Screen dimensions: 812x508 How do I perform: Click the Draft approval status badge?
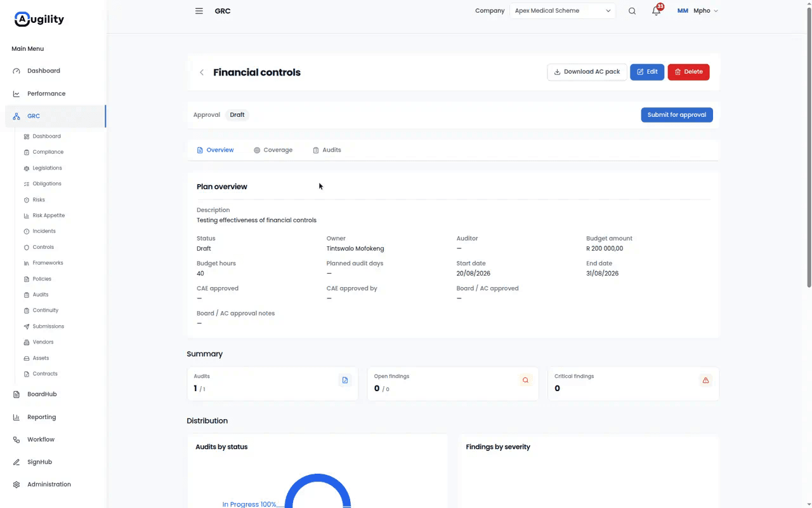[237, 115]
